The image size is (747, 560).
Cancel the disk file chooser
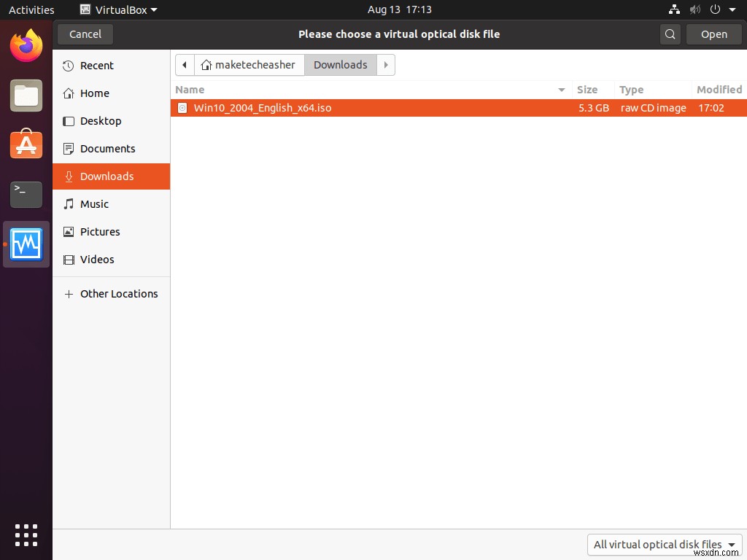pyautogui.click(x=85, y=34)
